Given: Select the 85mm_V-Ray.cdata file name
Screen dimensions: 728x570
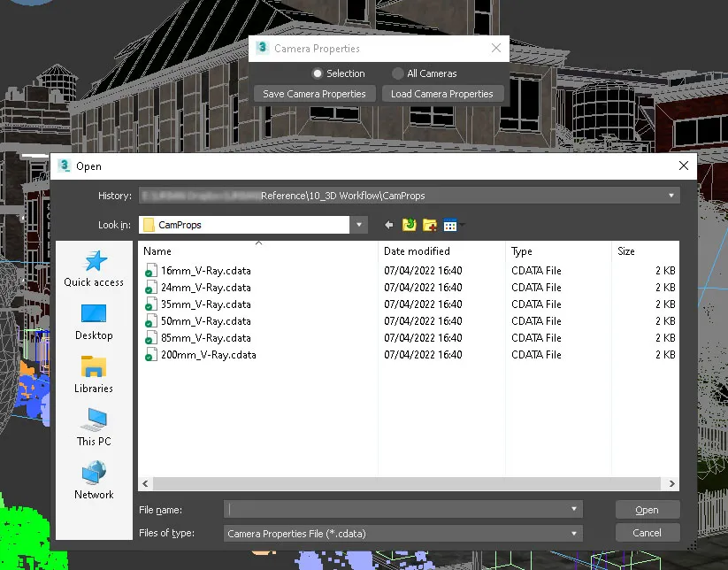Looking at the screenshot, I should coord(206,338).
